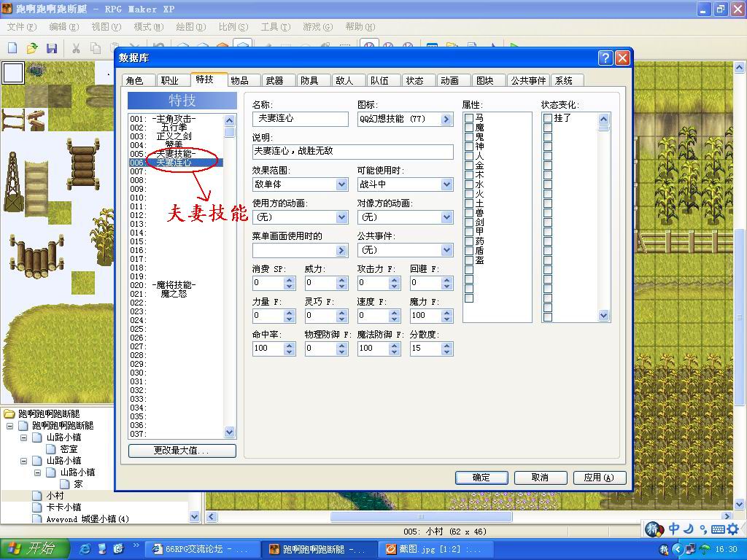Click the input method settings gear icon

(733, 529)
